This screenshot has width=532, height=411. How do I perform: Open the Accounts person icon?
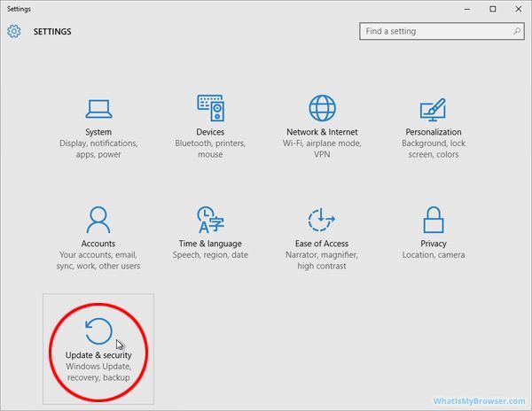coord(98,220)
